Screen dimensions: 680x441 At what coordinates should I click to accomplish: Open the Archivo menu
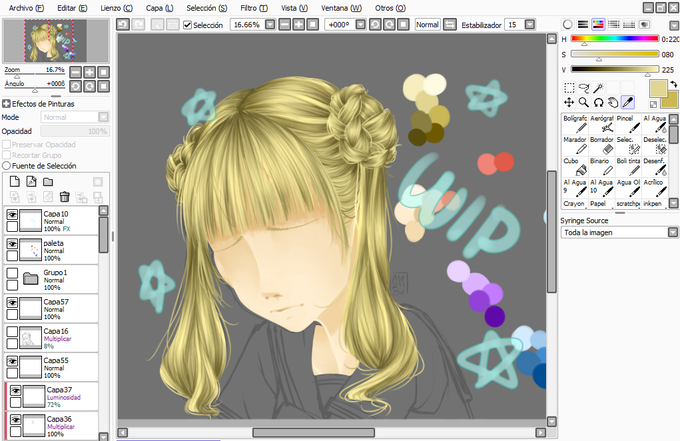(x=26, y=8)
